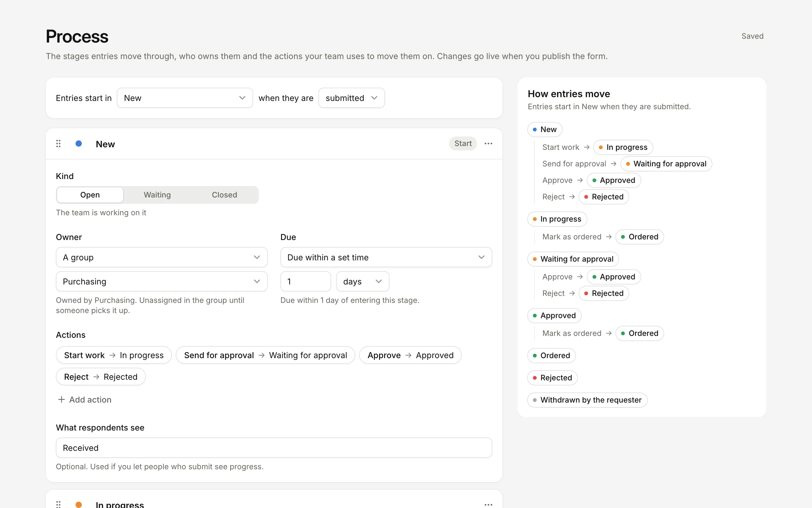Click the Saved status text
The height and width of the screenshot is (508, 812).
[752, 36]
